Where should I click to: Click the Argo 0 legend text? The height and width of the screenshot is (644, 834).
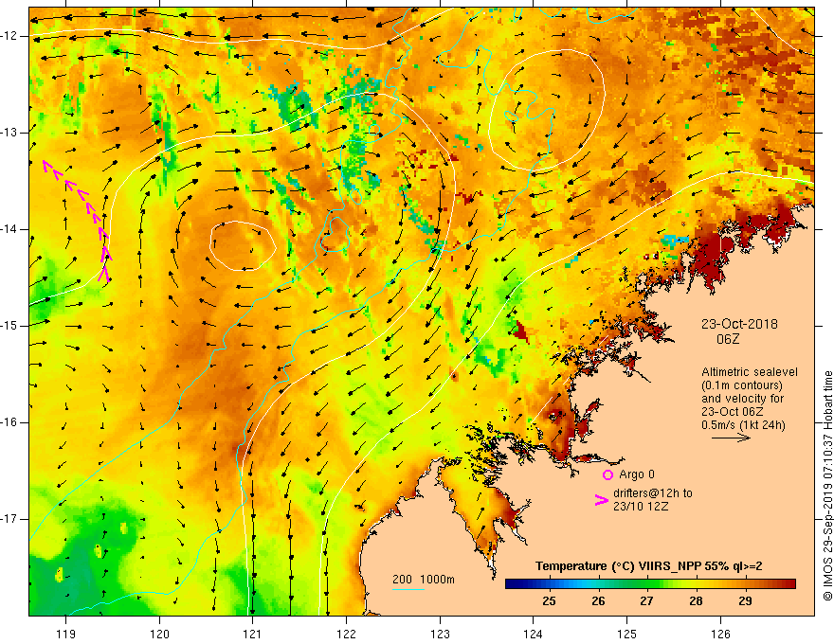(637, 474)
